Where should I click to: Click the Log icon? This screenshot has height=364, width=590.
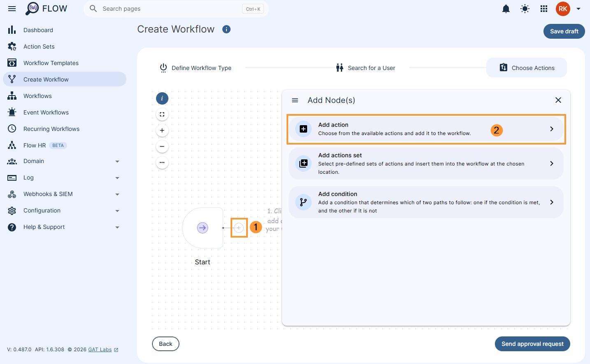click(x=12, y=178)
